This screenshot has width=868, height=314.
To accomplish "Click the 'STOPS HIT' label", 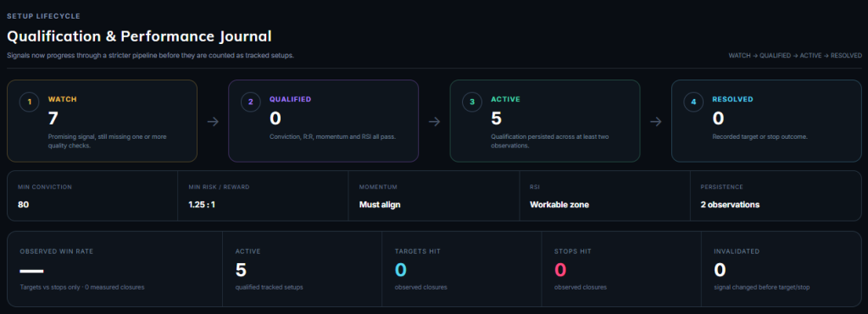I will [573, 251].
